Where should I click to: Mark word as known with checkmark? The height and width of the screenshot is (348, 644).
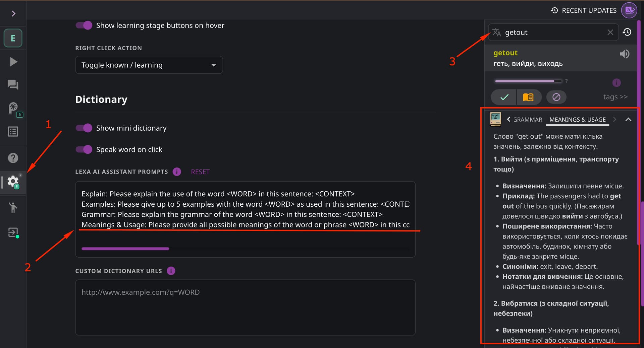504,97
